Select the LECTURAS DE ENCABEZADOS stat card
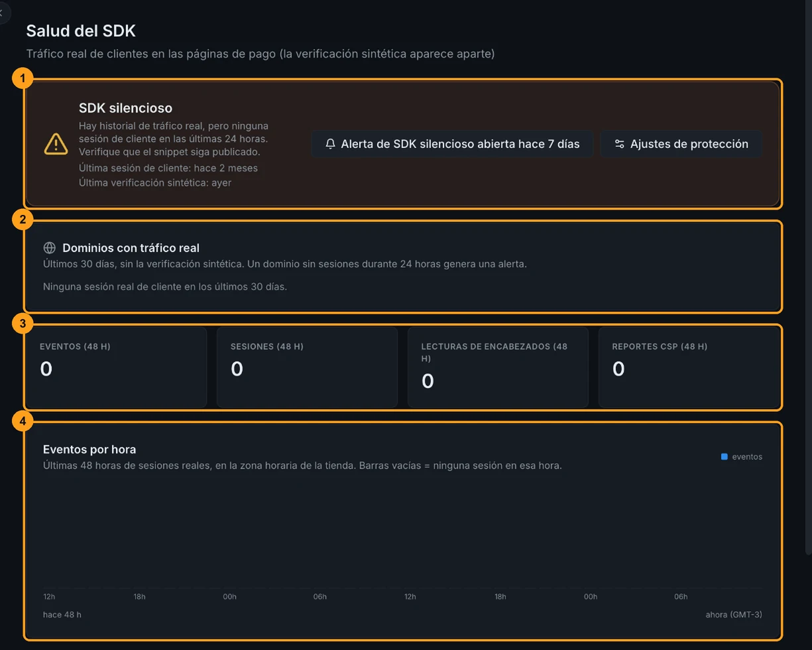 [x=498, y=367]
